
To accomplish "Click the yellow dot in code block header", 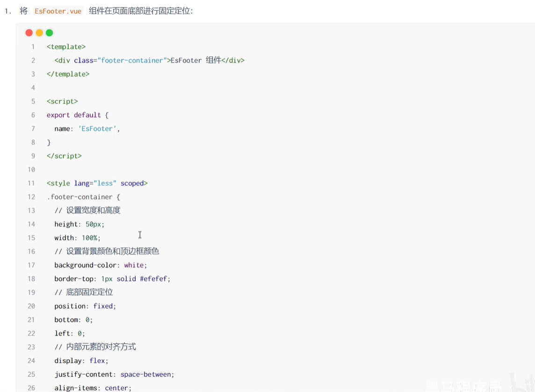I will point(39,33).
